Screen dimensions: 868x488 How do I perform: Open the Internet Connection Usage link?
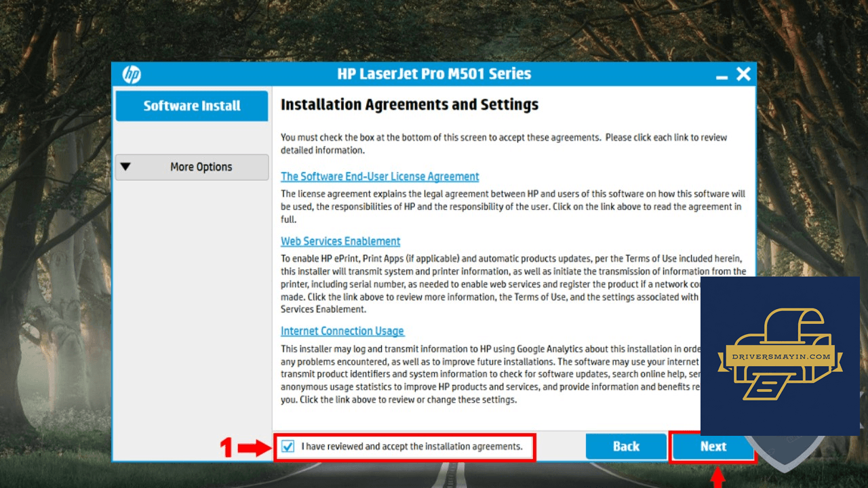342,331
